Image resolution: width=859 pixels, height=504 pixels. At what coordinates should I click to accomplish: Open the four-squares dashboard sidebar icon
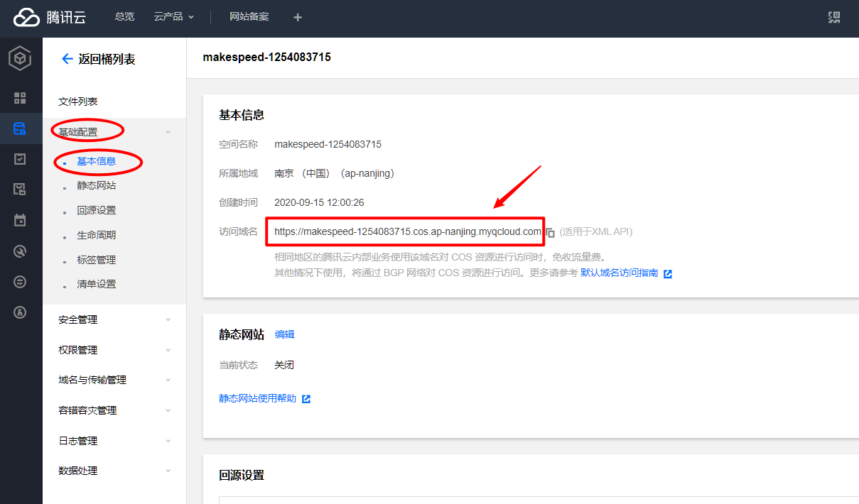pos(20,98)
